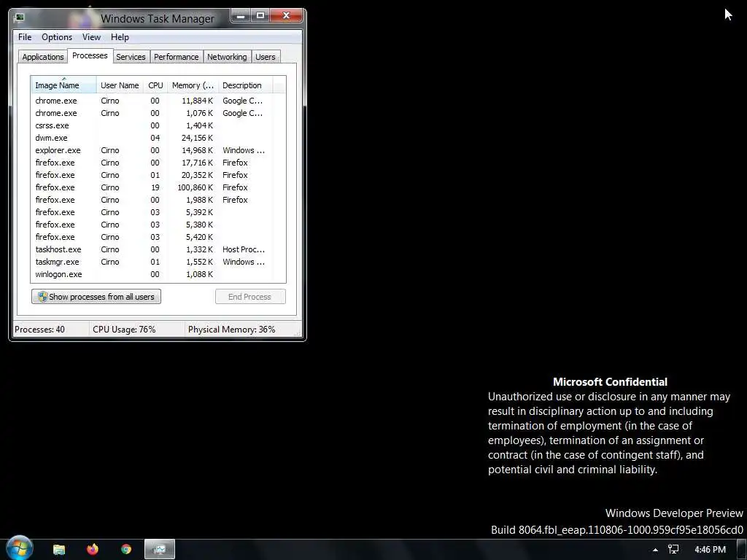The image size is (747, 560).
Task: Sort by Memory column header
Action: (193, 85)
